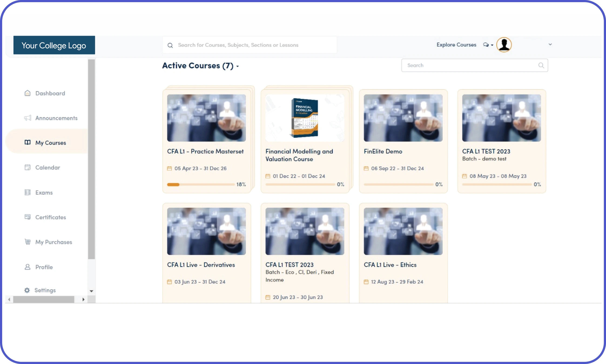The height and width of the screenshot is (364, 606).
Task: Click the Exams sidebar icon
Action: click(x=27, y=192)
